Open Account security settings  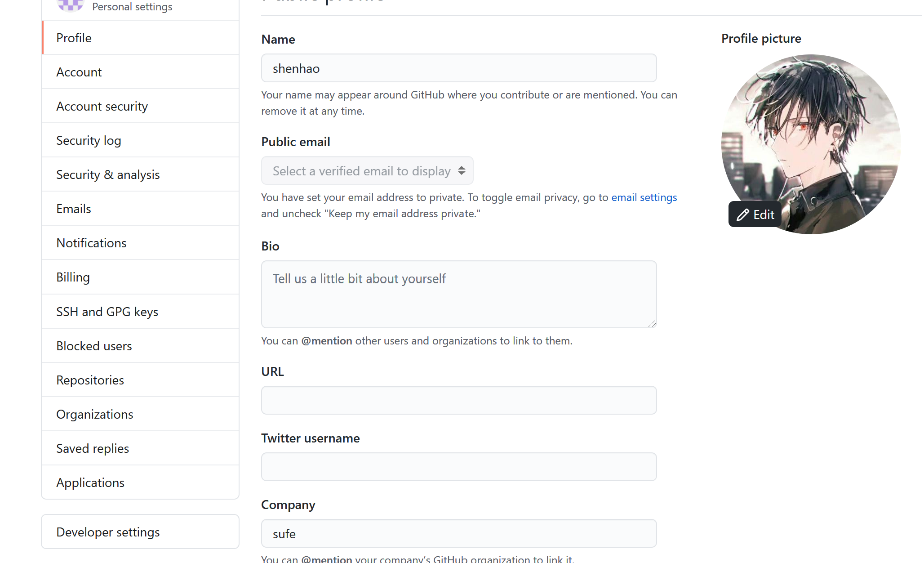(x=102, y=106)
